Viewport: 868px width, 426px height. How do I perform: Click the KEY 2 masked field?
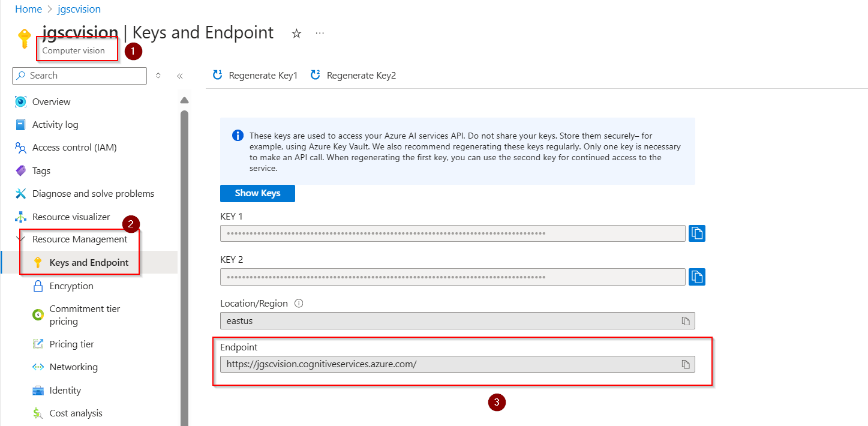(x=452, y=277)
